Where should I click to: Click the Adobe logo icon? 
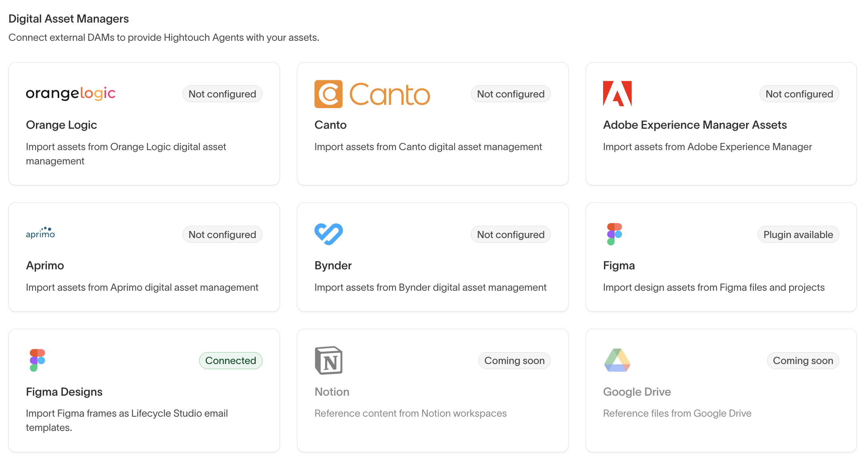617,94
